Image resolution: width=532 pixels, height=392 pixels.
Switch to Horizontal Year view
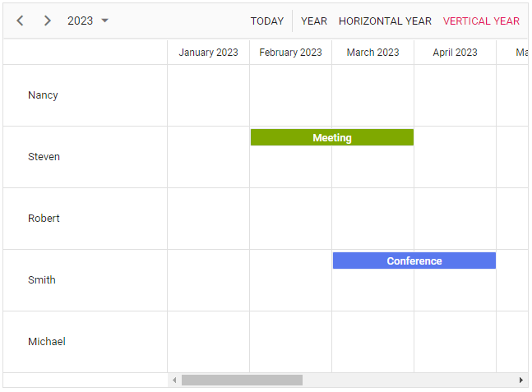(x=385, y=21)
